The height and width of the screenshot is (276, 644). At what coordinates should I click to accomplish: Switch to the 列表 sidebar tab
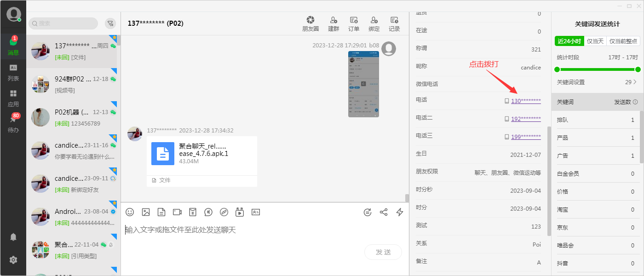pos(13,73)
